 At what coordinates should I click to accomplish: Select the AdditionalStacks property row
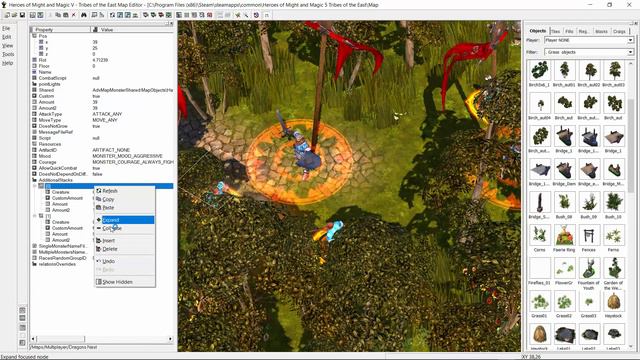(103, 180)
